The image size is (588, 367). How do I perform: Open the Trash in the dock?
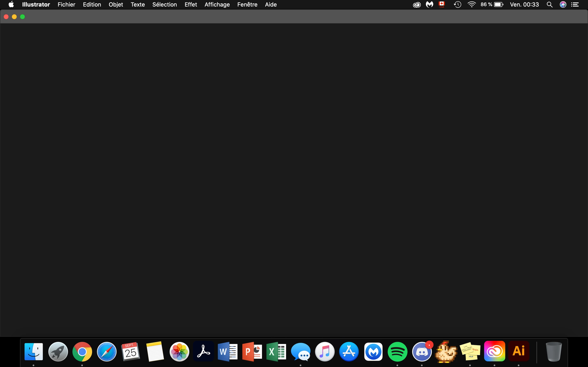pyautogui.click(x=553, y=351)
